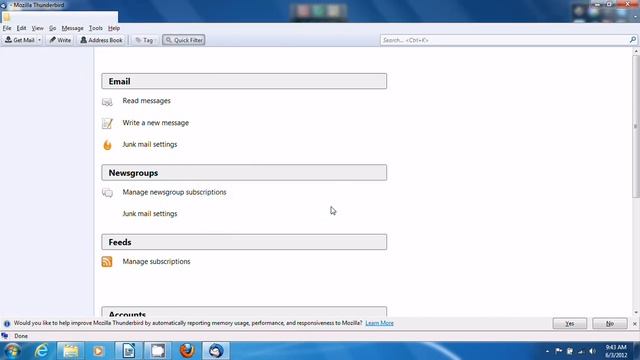Click the Get Mail button
The image size is (640, 360).
tap(20, 40)
